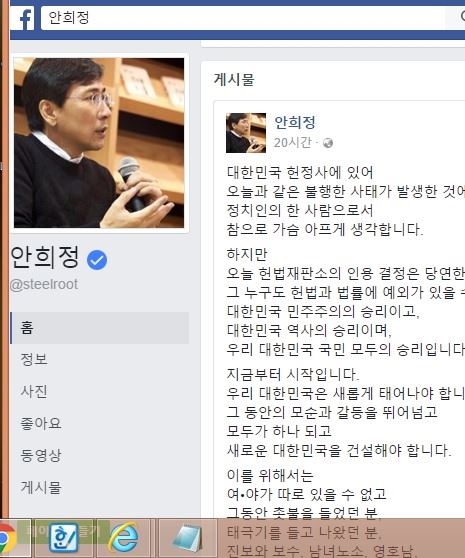
Task: Open the 정보 section
Action: [x=34, y=359]
